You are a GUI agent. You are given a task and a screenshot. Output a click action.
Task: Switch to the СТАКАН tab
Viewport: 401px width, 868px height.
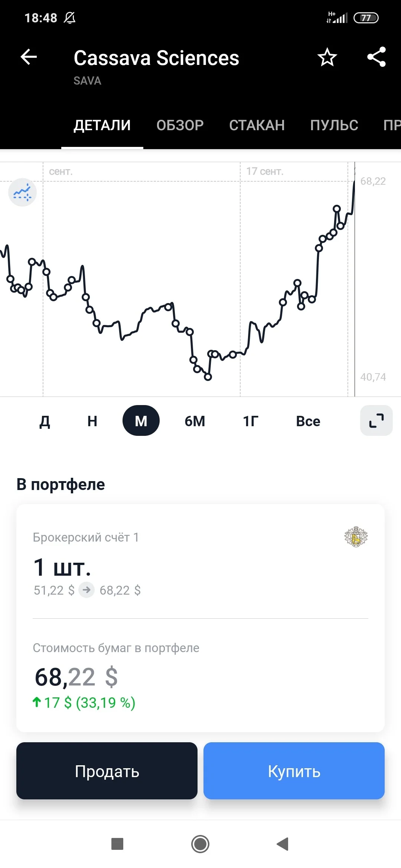point(257,125)
